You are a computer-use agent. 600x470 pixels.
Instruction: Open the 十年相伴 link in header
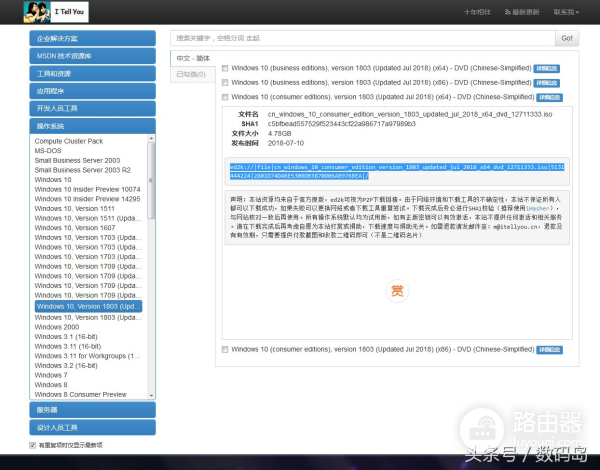click(x=477, y=12)
